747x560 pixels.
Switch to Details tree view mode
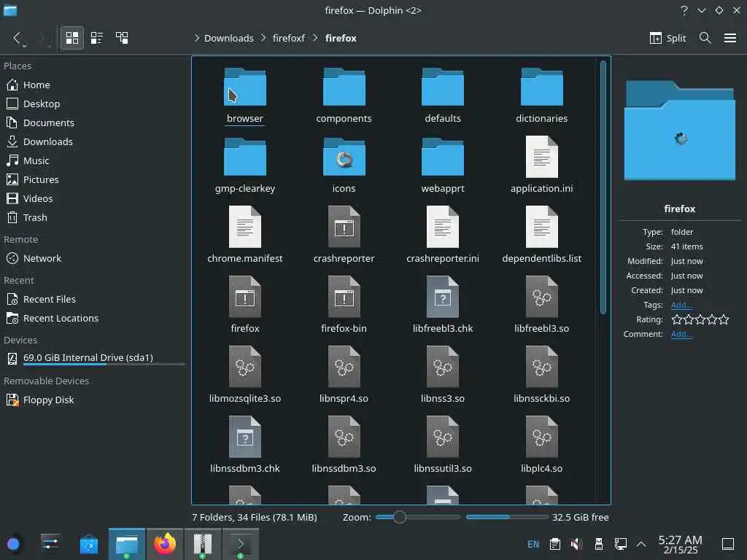(122, 38)
